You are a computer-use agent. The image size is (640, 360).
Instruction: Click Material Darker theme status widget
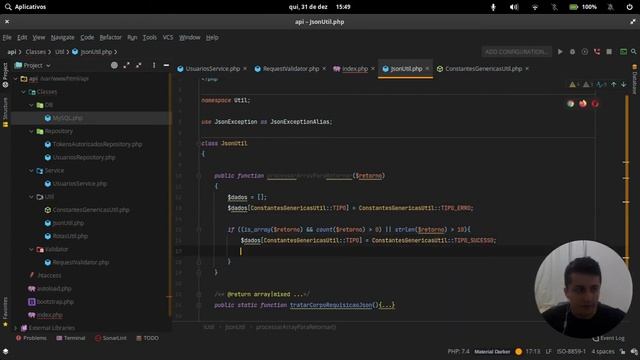click(x=492, y=351)
